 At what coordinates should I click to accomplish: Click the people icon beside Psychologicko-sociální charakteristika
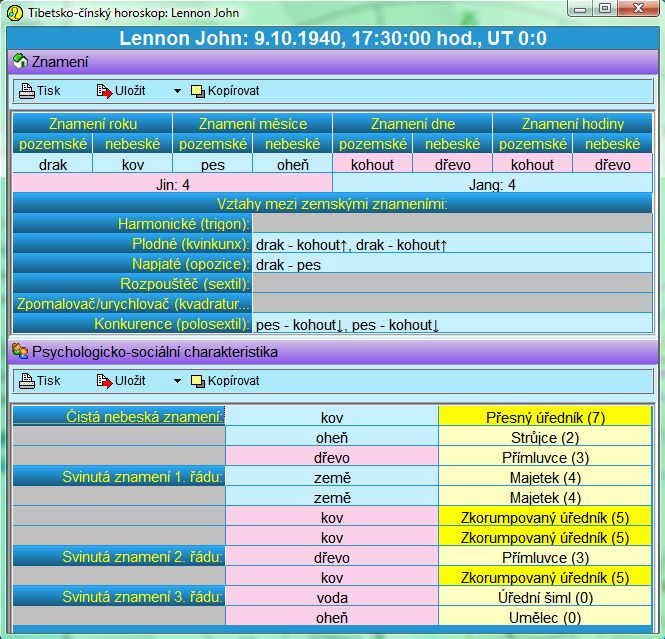tap(20, 352)
